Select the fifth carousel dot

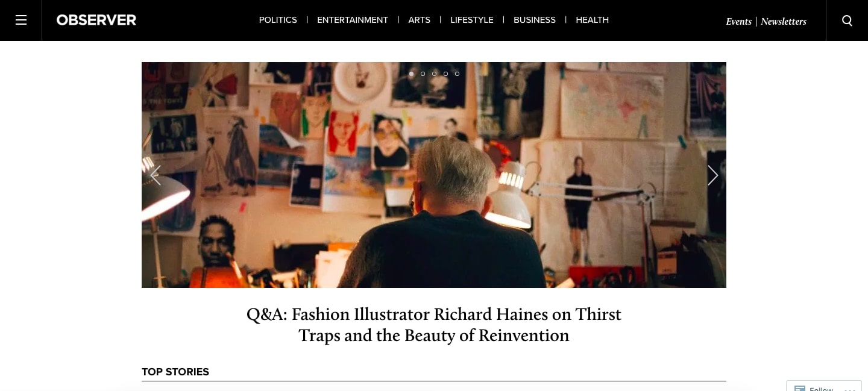pyautogui.click(x=457, y=74)
